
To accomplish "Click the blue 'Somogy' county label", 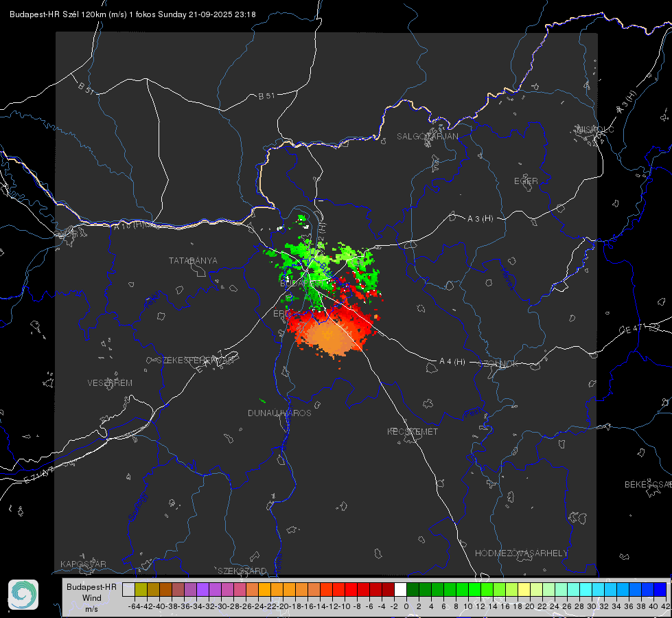I will (x=137, y=507).
